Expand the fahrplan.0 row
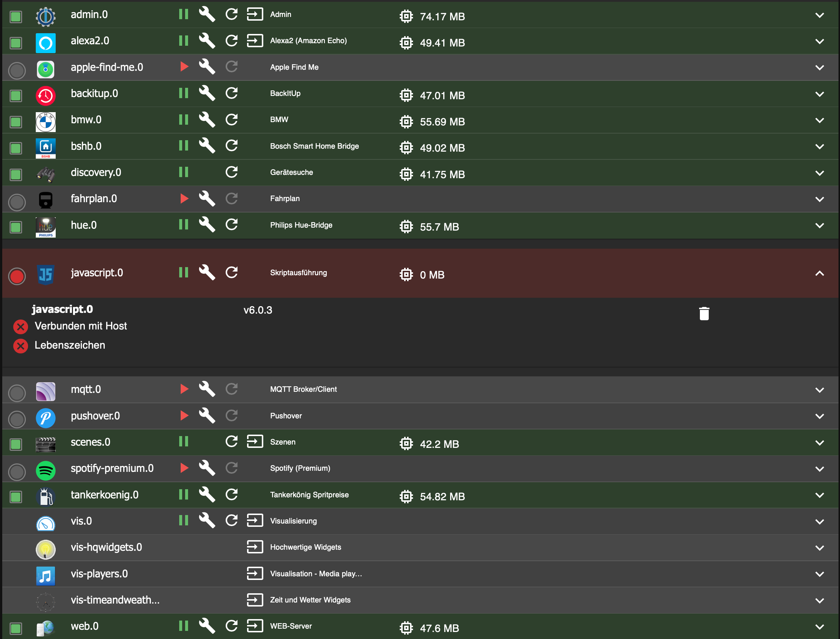 (x=819, y=199)
